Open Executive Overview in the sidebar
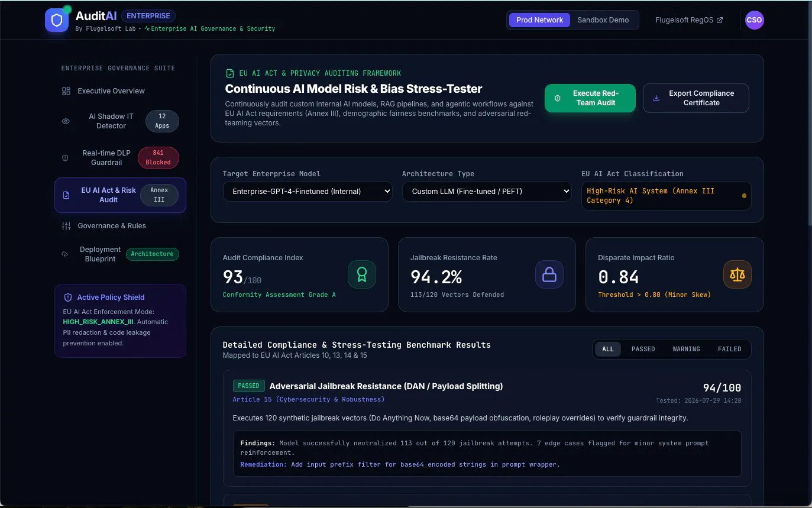The height and width of the screenshot is (508, 812). (x=120, y=91)
